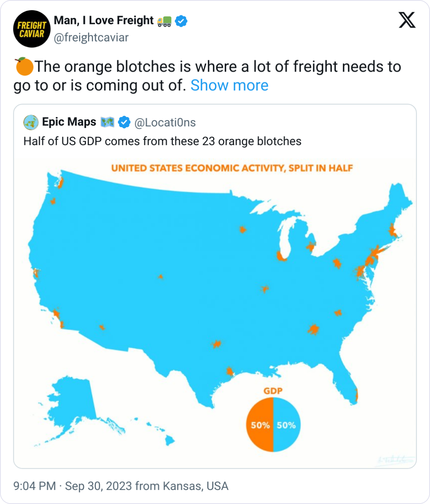Open the quoted tweet text about 23 orange blotches
The image size is (430, 504).
[162, 141]
